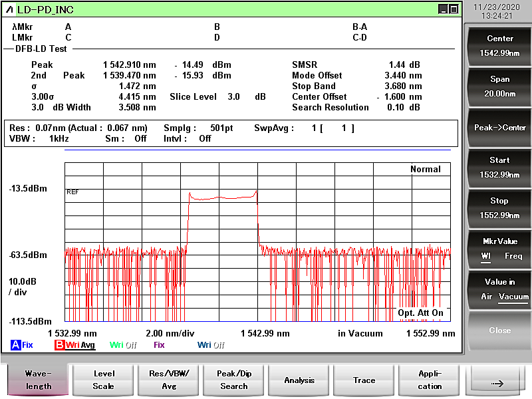
Task: Open the Level Scale menu
Action: [x=104, y=380]
